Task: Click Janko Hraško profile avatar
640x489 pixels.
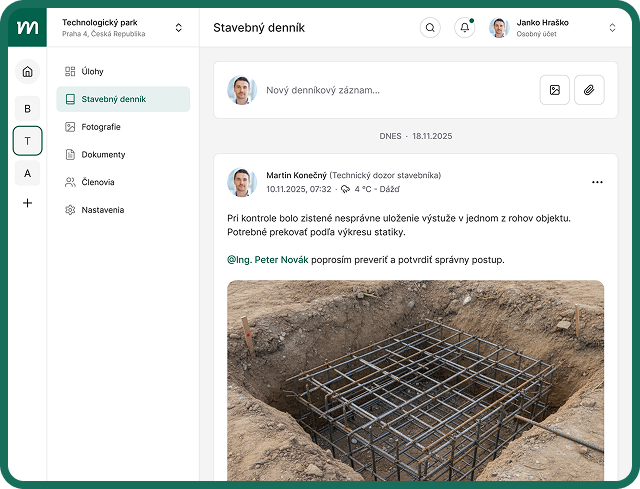Action: pos(499,28)
